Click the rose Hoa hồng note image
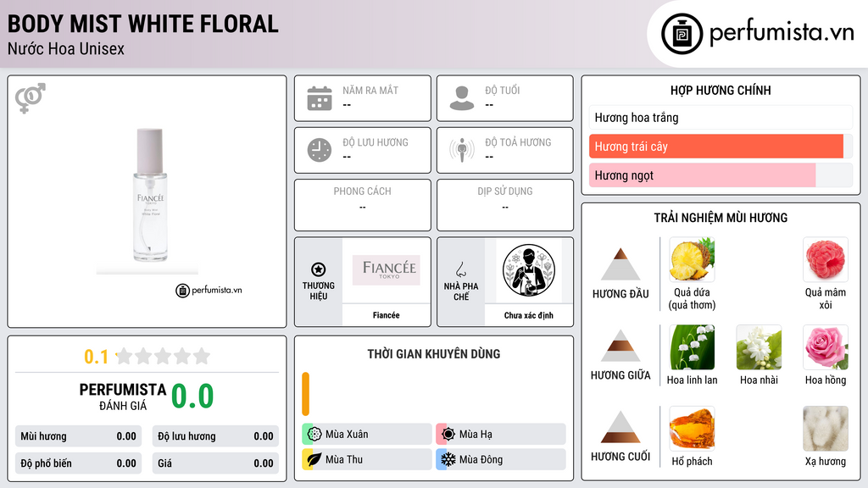Screen dimensions: 868x488 (x=826, y=347)
